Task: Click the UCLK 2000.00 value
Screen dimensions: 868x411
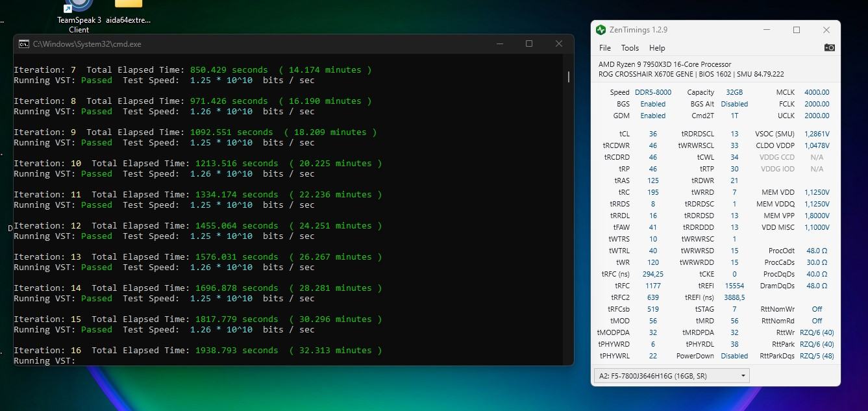Action: [817, 116]
